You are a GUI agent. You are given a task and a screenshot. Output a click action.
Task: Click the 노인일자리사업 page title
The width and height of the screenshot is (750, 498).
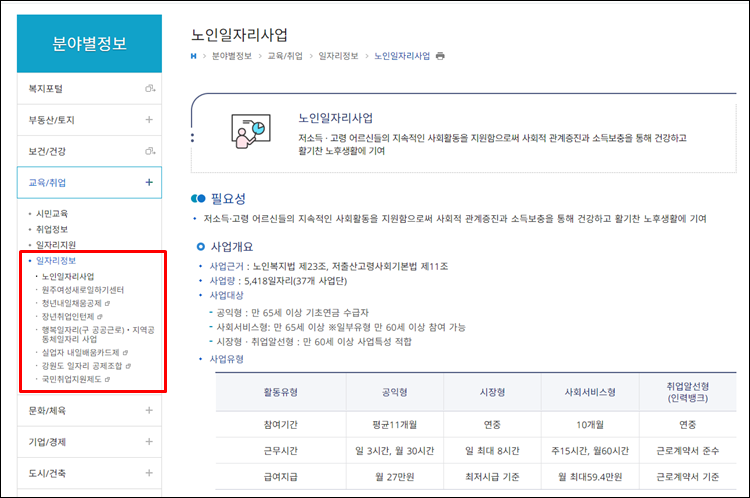coord(239,35)
